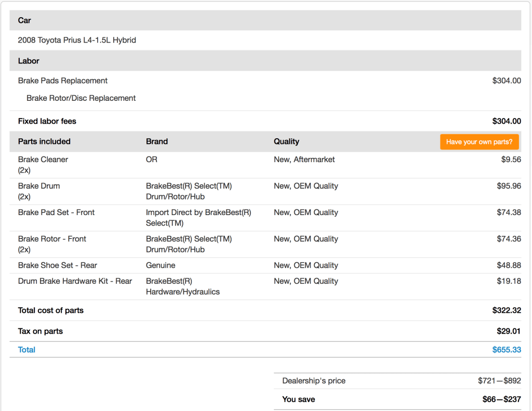Select the Brake Drum part name

[39, 186]
